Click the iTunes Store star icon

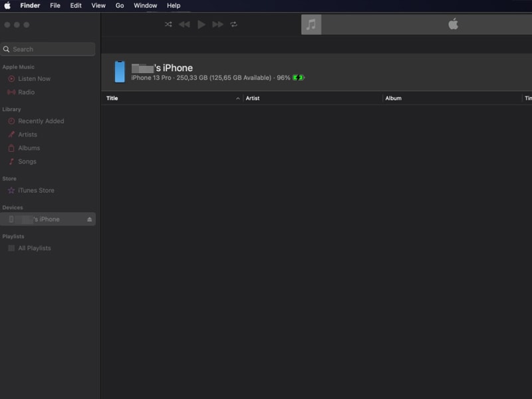(11, 191)
